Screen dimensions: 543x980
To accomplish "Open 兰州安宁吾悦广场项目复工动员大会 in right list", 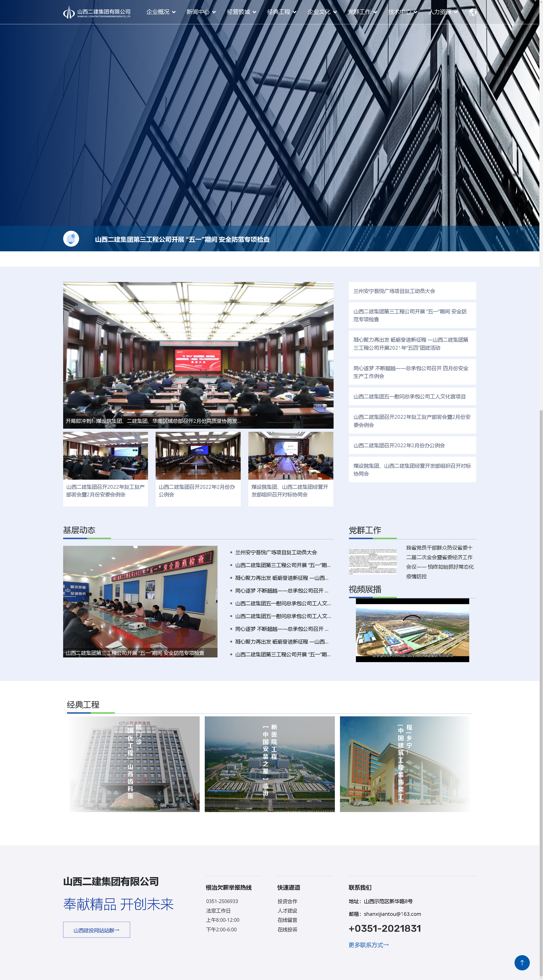I will pyautogui.click(x=394, y=291).
